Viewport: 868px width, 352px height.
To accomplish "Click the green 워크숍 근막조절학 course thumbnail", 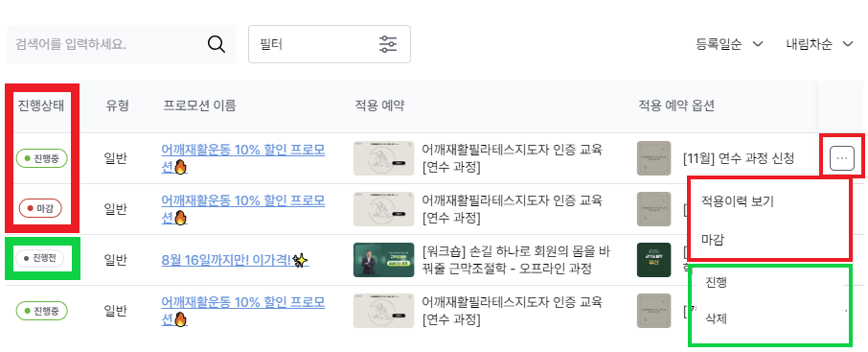I will (x=383, y=259).
